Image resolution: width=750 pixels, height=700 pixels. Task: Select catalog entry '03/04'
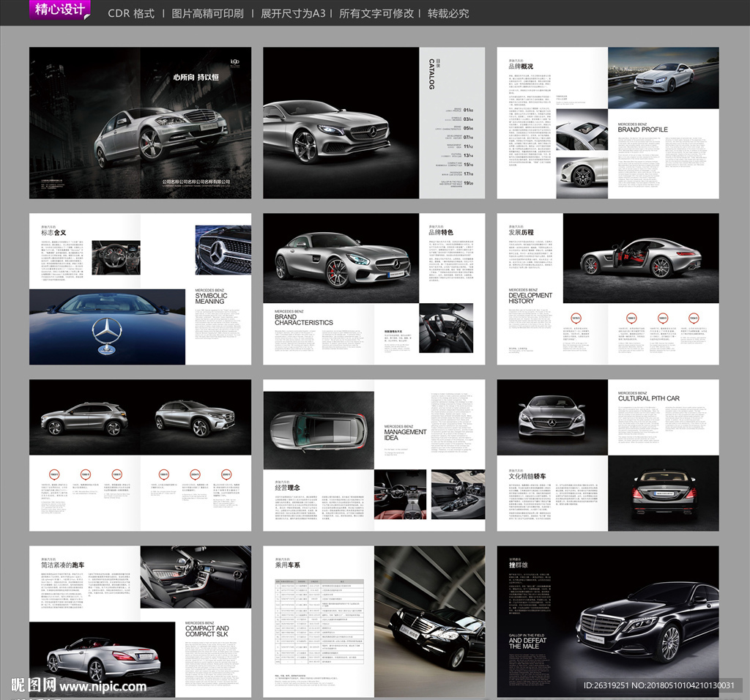pos(468,119)
